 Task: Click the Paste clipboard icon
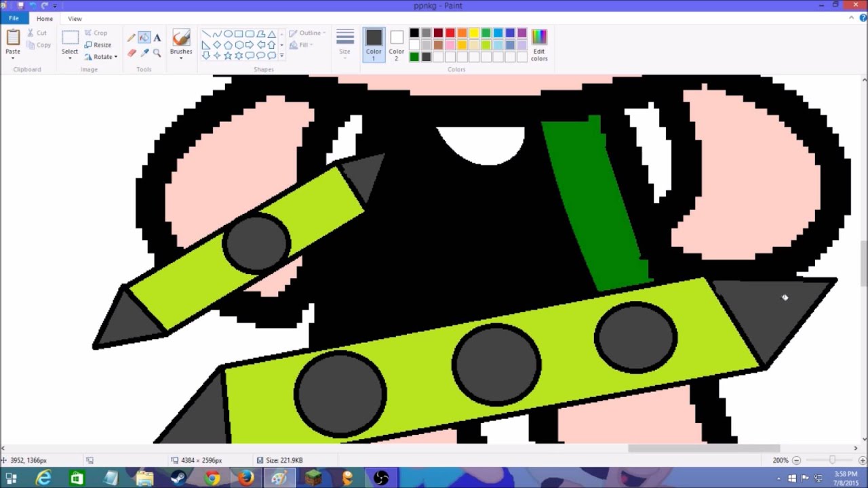click(x=13, y=38)
